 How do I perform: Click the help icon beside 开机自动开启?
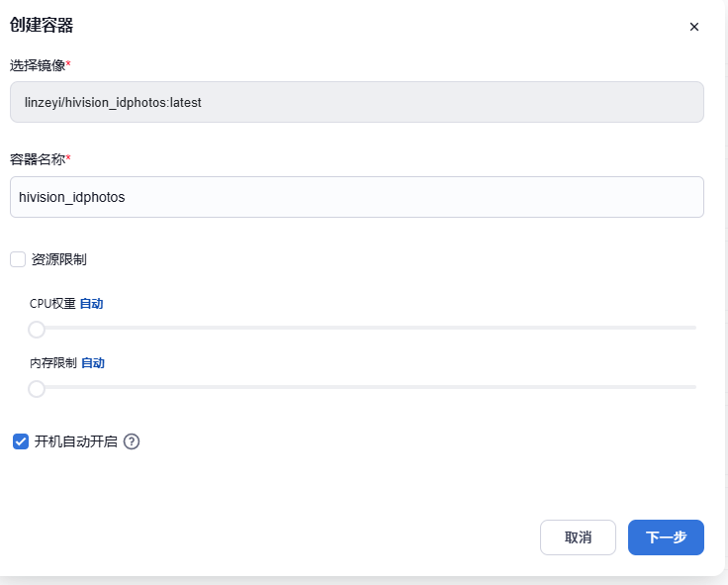point(132,441)
